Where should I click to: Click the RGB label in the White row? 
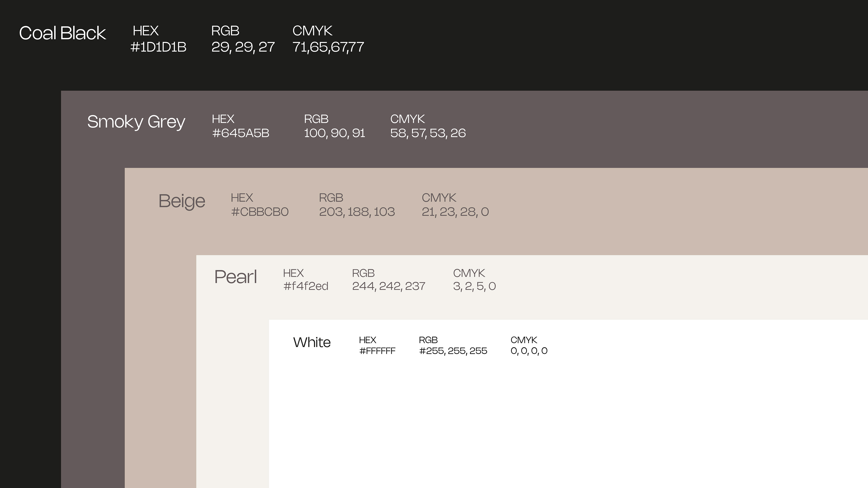pos(428,340)
